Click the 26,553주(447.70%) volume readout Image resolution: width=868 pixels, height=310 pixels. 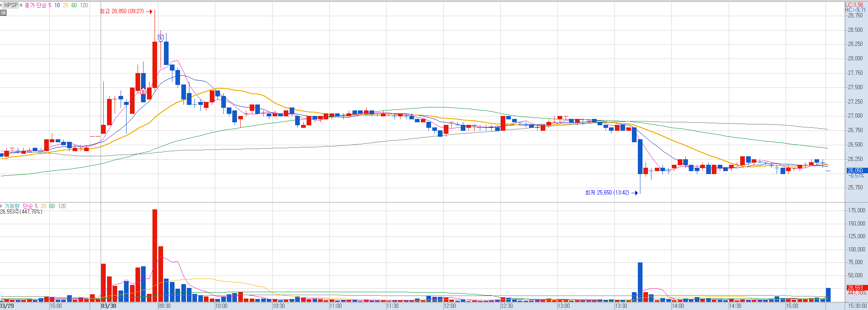coord(21,211)
